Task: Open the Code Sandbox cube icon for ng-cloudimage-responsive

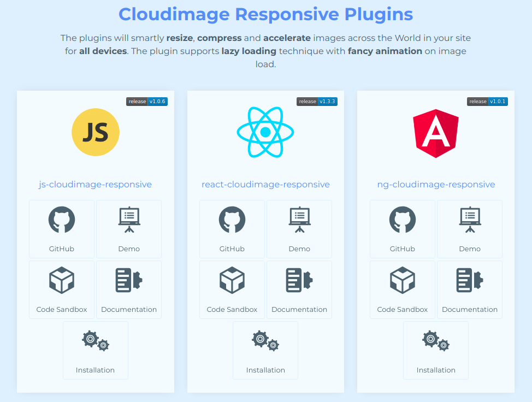Action: 403,280
